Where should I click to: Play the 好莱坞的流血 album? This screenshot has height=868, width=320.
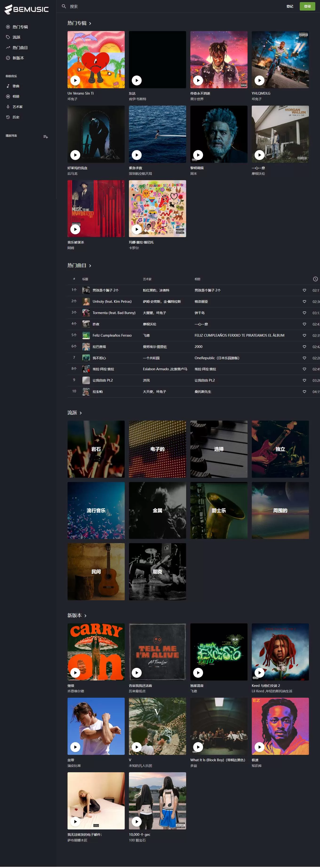(x=75, y=155)
